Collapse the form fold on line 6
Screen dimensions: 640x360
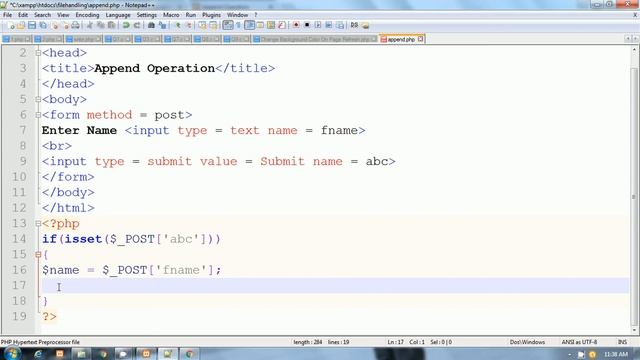[x=38, y=115]
